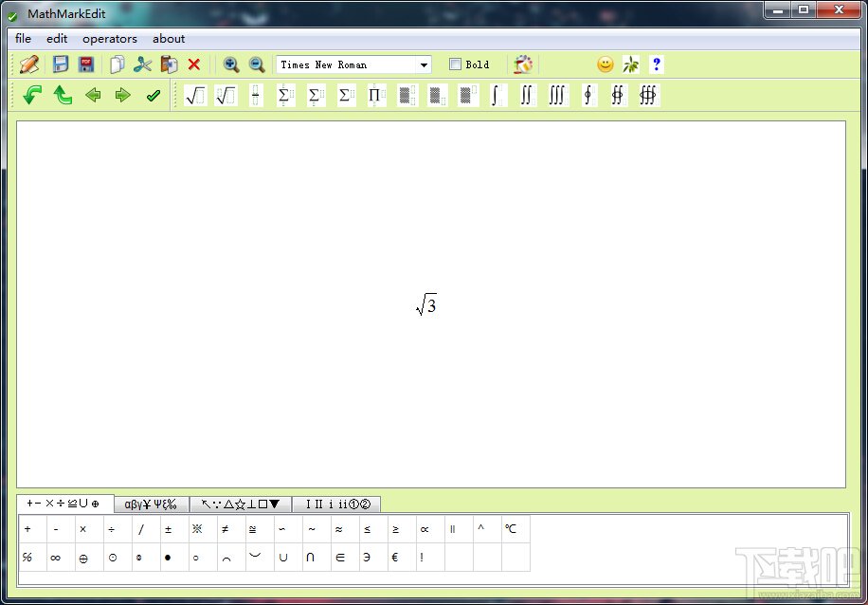Insert the plus-minus ± symbol

coord(174,530)
